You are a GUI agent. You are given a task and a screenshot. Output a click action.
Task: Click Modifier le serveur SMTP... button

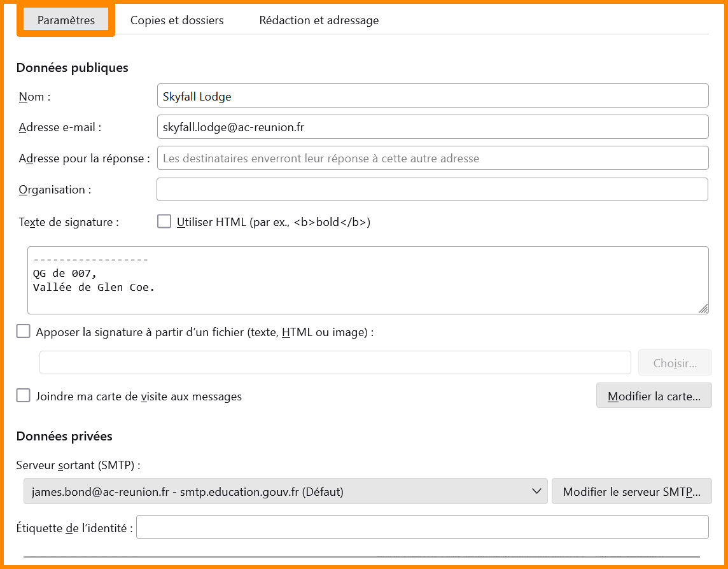(x=631, y=491)
